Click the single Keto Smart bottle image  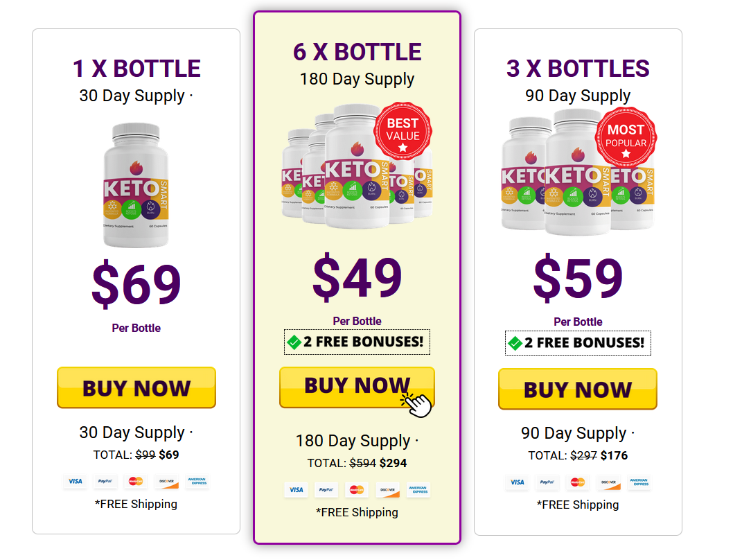[x=136, y=185]
